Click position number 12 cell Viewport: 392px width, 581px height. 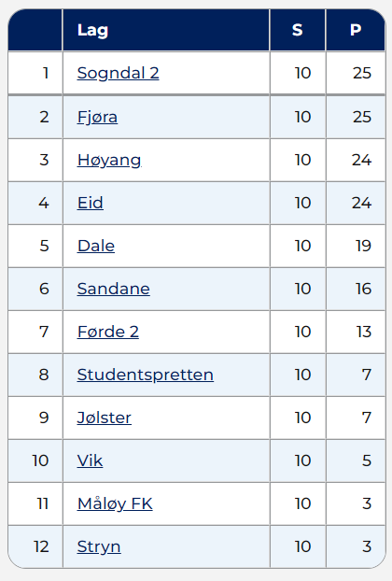click(x=35, y=546)
